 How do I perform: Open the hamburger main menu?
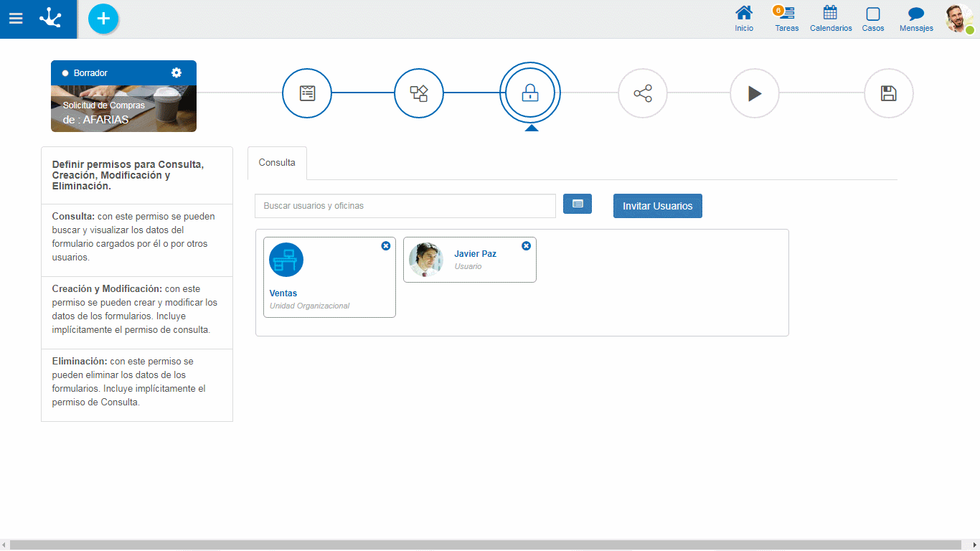16,19
